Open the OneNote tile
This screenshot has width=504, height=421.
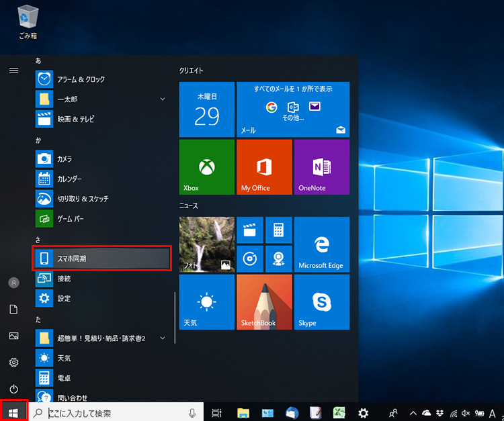pyautogui.click(x=321, y=167)
